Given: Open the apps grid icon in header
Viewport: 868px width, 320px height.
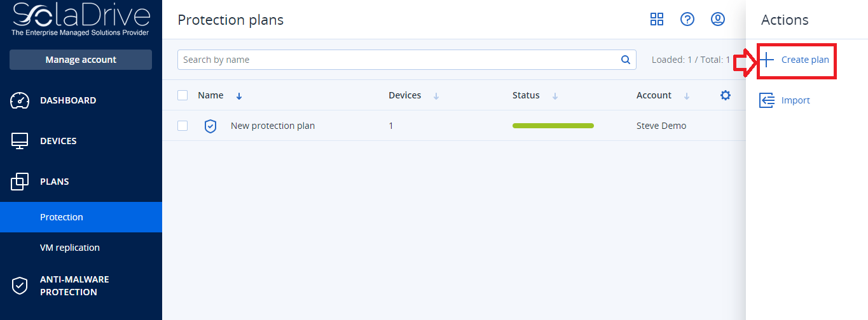Looking at the screenshot, I should click(x=657, y=19).
